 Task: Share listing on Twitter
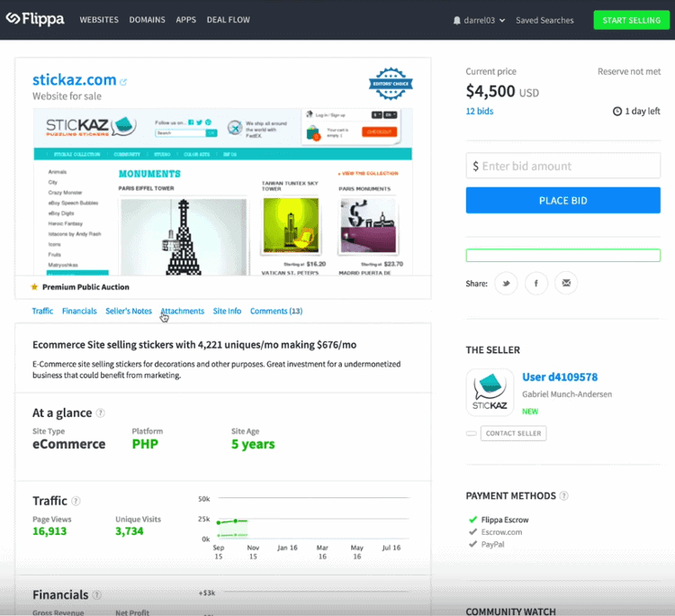pos(506,283)
